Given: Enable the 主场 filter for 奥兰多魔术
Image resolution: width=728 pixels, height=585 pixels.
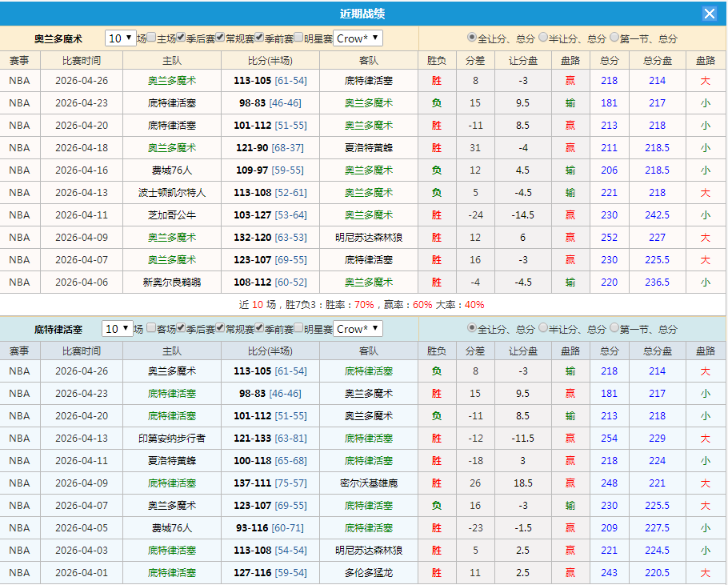Looking at the screenshot, I should [x=151, y=37].
